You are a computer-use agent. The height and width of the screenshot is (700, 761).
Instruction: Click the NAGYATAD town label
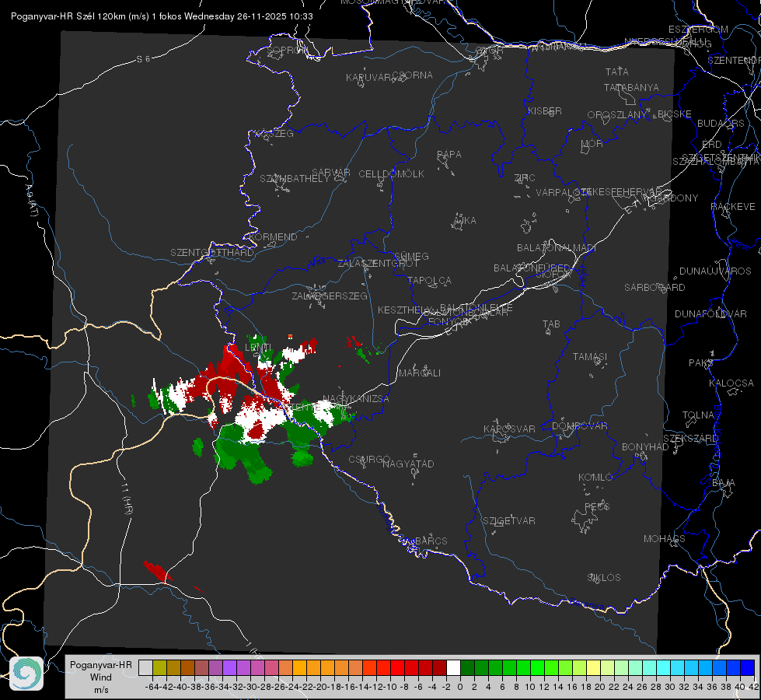[x=408, y=464]
